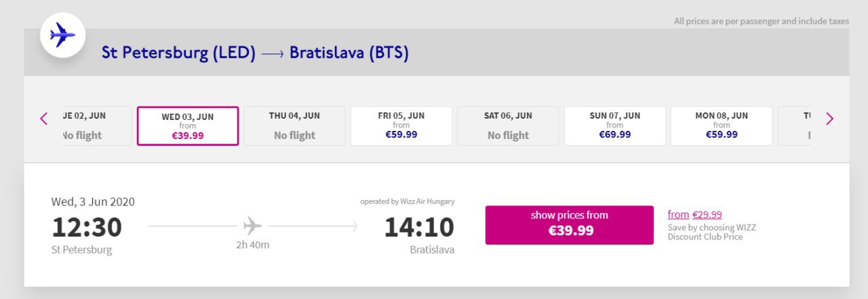Choose the FRI 05, JUN €59.99 date

coord(401,126)
